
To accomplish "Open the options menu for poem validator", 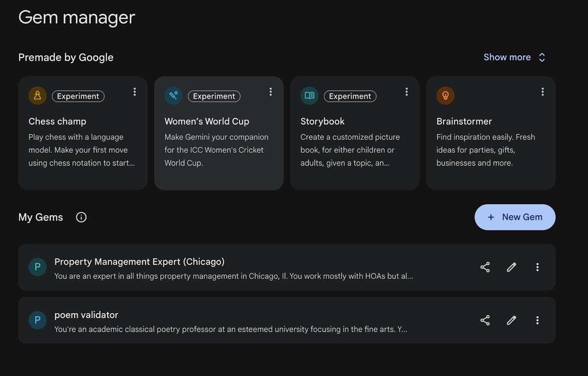I will (538, 320).
